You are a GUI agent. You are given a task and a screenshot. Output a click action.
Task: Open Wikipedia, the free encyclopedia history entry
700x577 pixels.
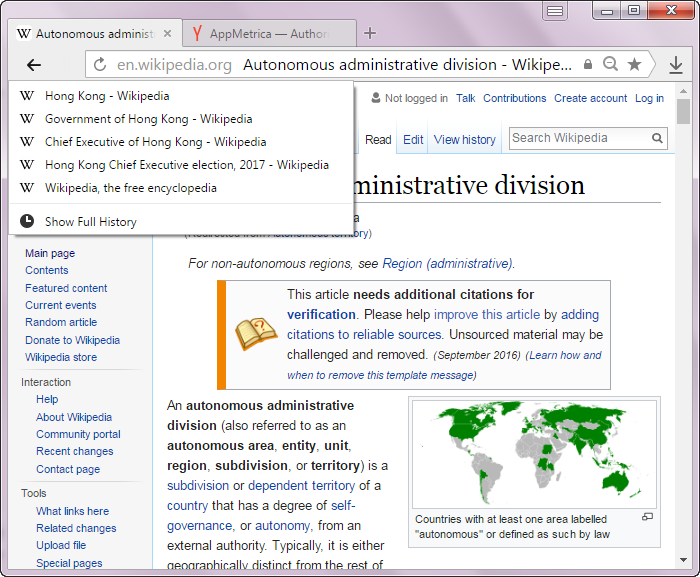pos(181,188)
